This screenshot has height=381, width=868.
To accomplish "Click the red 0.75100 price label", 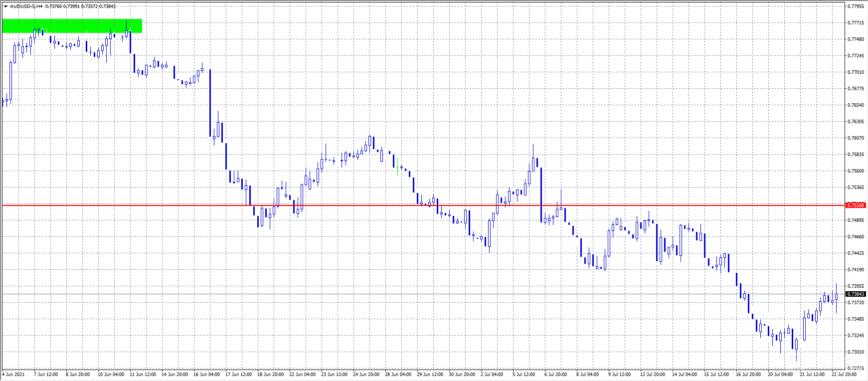I will [856, 205].
